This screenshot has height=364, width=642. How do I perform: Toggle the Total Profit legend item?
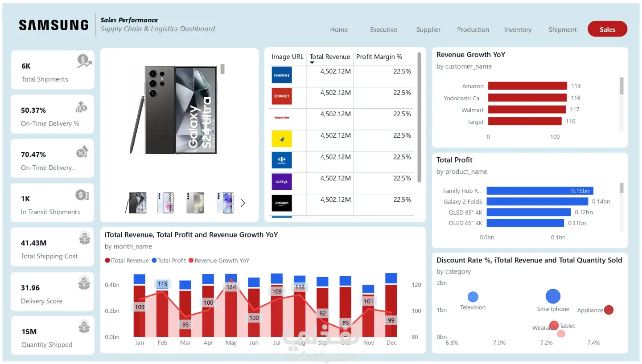click(169, 261)
